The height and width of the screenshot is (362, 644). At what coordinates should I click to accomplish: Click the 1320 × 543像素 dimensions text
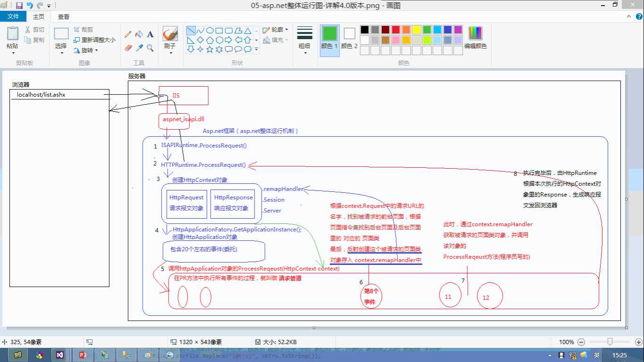[x=201, y=342]
